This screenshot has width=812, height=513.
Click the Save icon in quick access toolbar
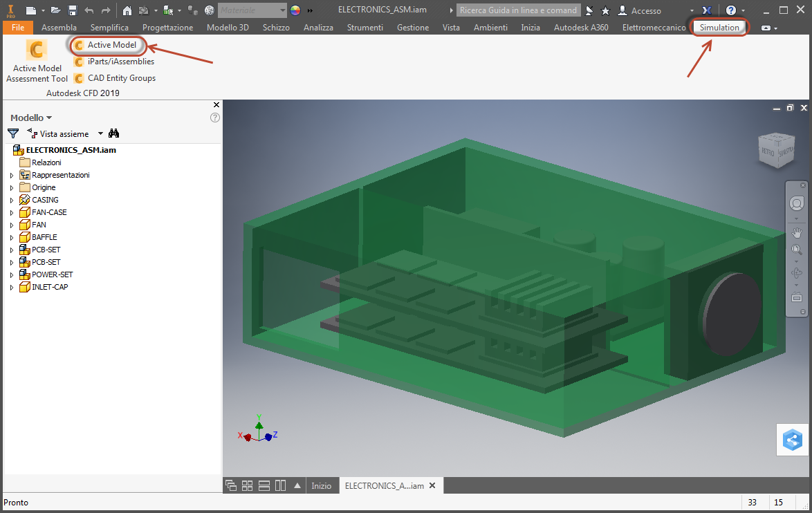[x=72, y=10]
